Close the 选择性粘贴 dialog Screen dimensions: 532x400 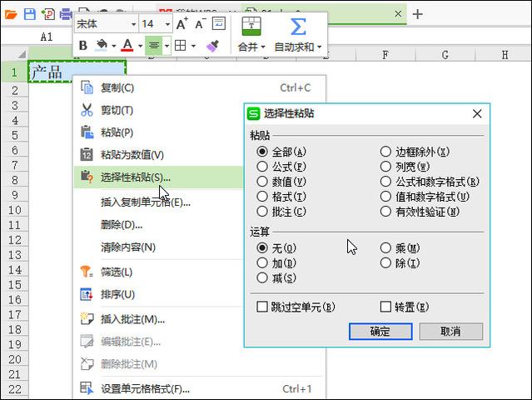pyautogui.click(x=477, y=113)
